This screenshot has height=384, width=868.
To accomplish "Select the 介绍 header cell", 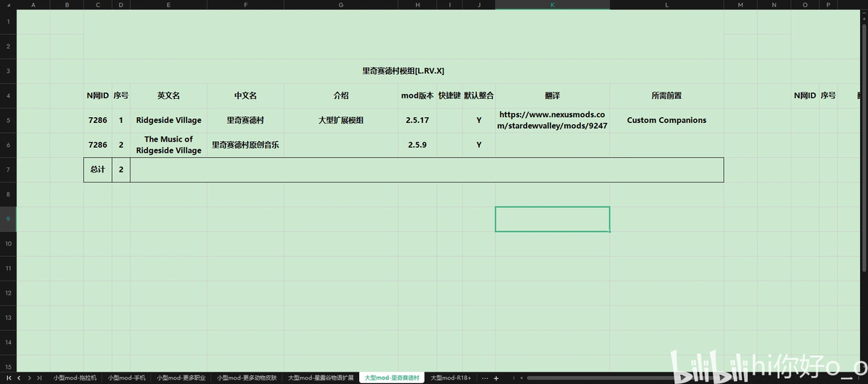I will 341,95.
